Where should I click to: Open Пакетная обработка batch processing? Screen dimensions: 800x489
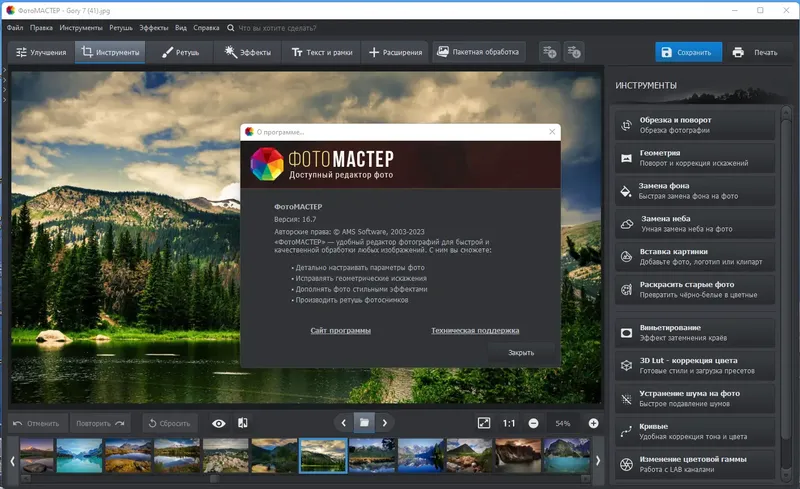(479, 52)
